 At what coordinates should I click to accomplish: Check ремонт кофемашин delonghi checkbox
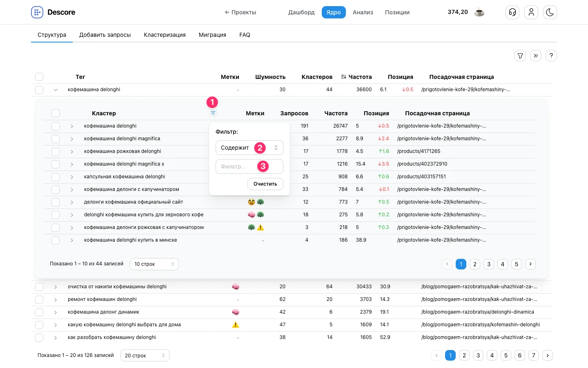[x=39, y=299]
